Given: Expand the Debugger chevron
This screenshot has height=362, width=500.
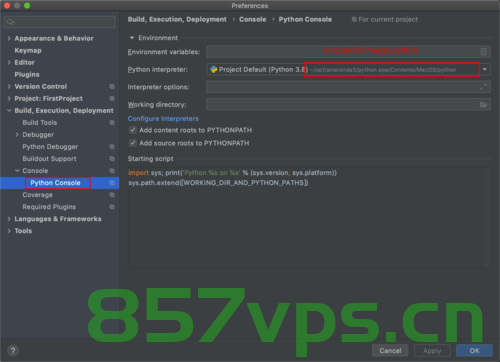Looking at the screenshot, I should coord(17,135).
